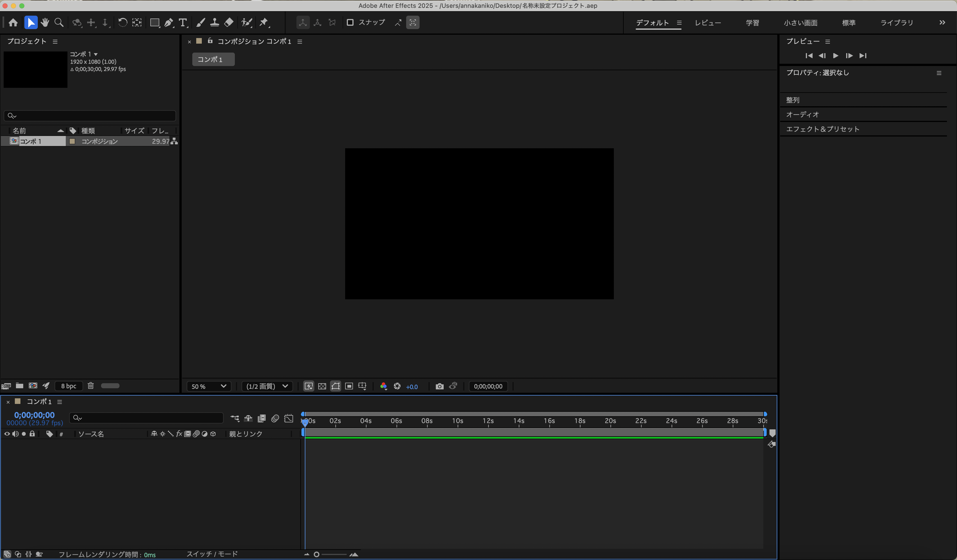Toggle the shy layers switch in the timeline
The width and height of the screenshot is (957, 560).
[248, 418]
